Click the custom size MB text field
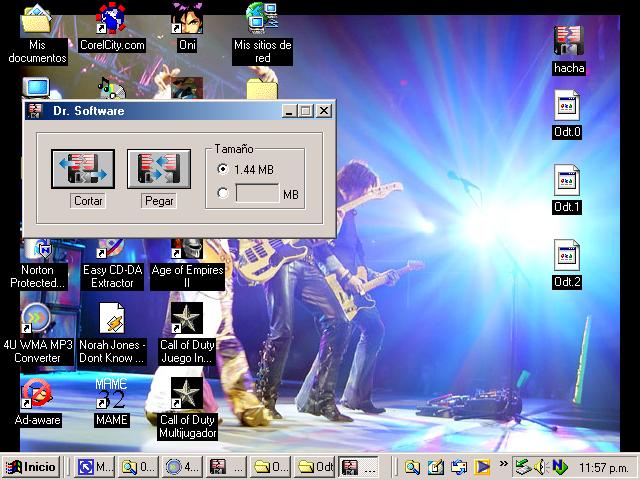 (257, 194)
